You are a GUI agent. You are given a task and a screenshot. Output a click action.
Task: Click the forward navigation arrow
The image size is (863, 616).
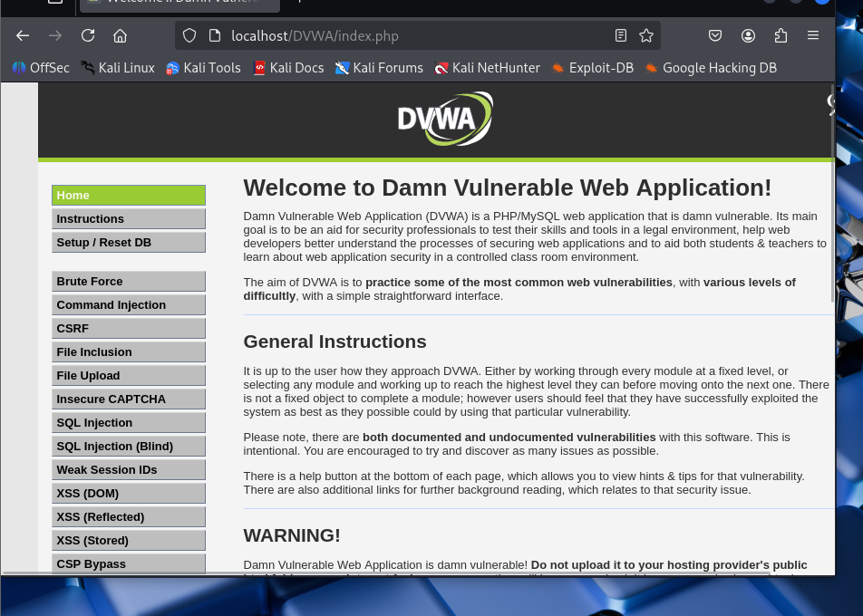[x=55, y=35]
